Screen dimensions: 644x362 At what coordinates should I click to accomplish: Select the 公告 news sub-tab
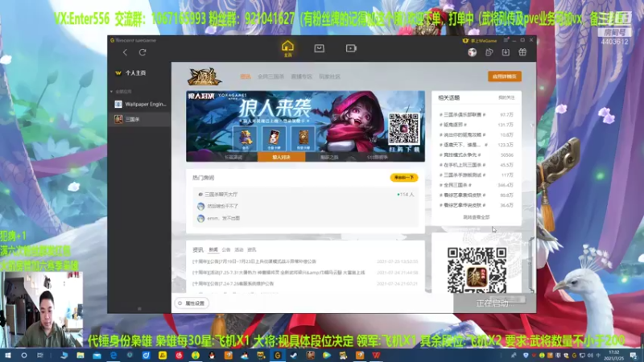click(x=226, y=249)
